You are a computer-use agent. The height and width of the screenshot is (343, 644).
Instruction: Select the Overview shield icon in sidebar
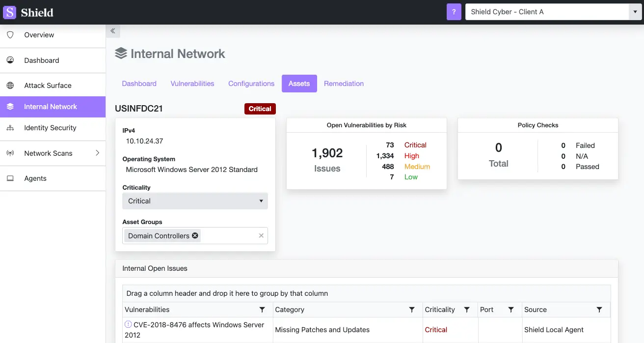pyautogui.click(x=10, y=35)
